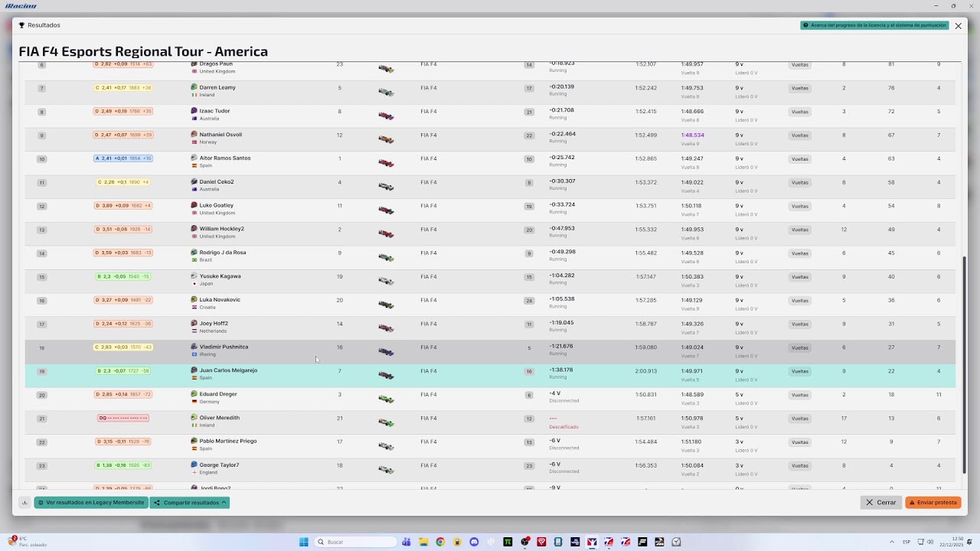Viewport: 980px width, 551px height.
Task: Select driver name Rodrigo J da Rosa
Action: pyautogui.click(x=223, y=253)
